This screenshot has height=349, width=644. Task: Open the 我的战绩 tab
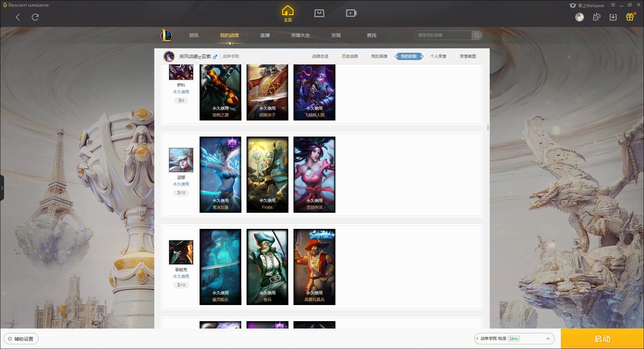point(229,35)
